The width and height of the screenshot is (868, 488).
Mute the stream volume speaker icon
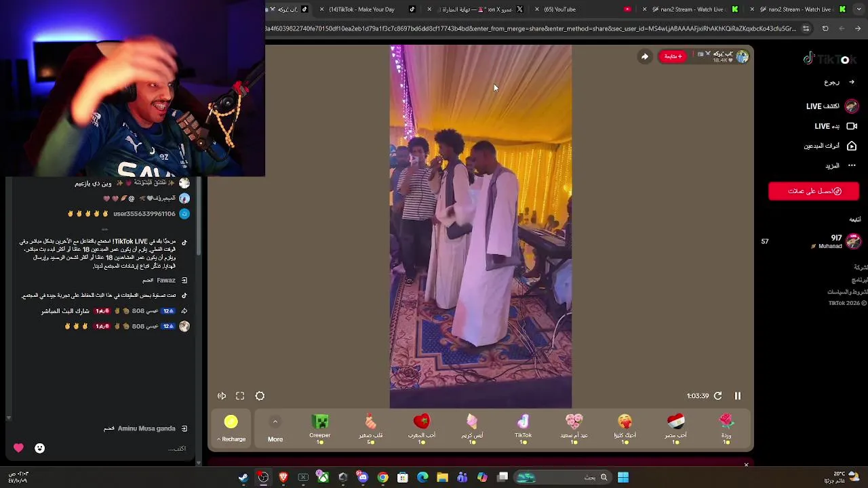pos(222,396)
